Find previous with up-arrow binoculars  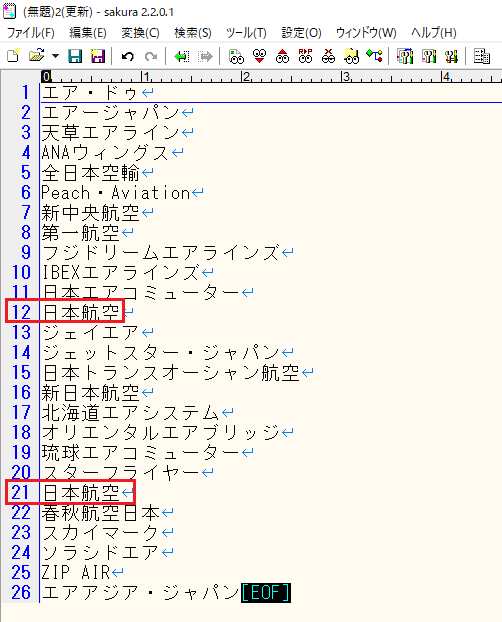coord(282,56)
